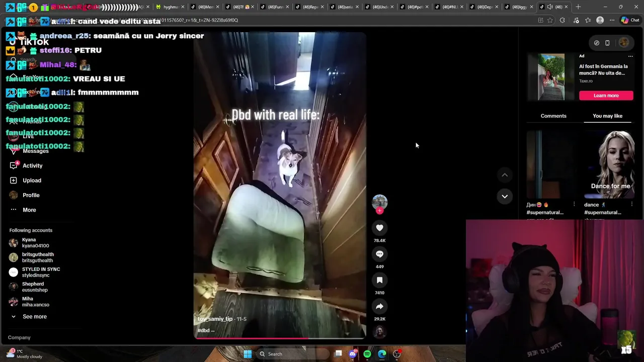Screen dimensions: 644x362
Task: Open the TikTok coins icon in header
Action: tap(596, 43)
